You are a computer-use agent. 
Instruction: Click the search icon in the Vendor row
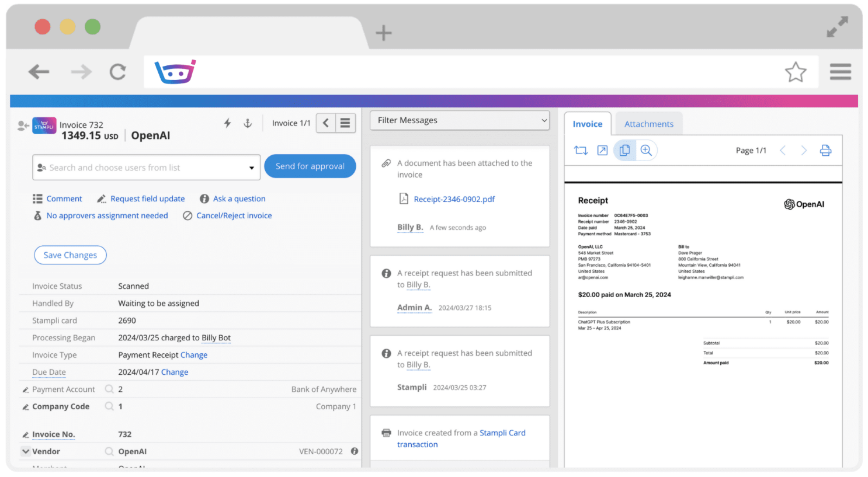point(109,451)
